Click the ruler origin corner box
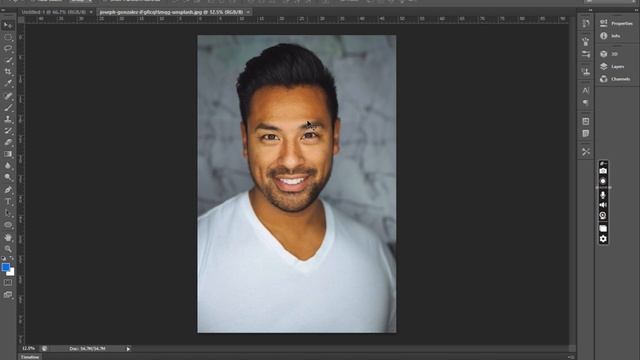Viewport: 640px width, 360px height. point(21,19)
